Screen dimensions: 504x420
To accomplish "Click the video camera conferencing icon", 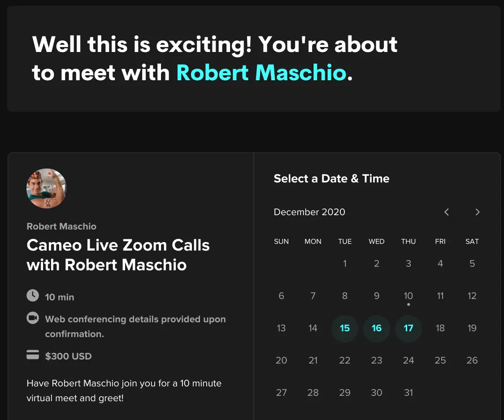I will pos(33,318).
